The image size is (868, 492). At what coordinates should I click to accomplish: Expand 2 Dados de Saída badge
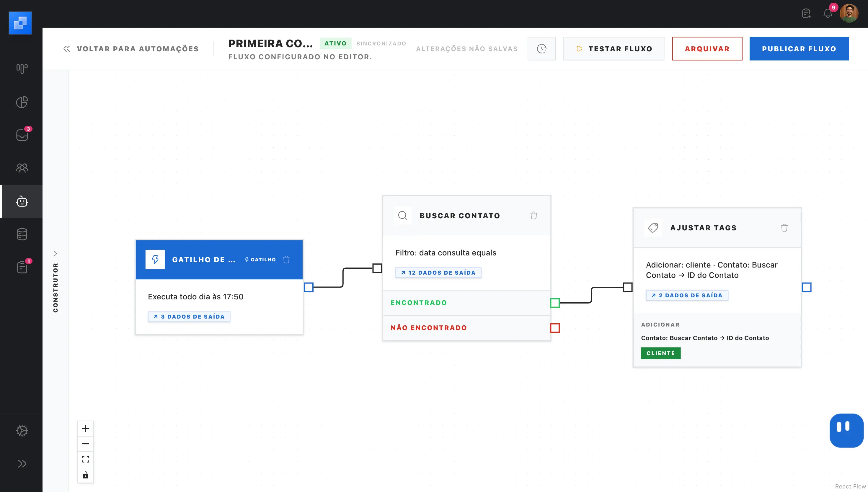coord(687,295)
